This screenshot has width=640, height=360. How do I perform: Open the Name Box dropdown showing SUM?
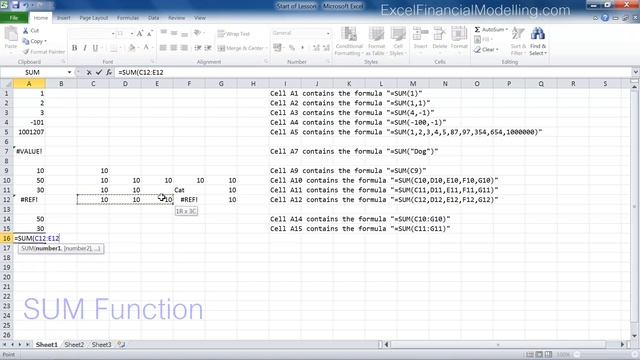[x=69, y=72]
